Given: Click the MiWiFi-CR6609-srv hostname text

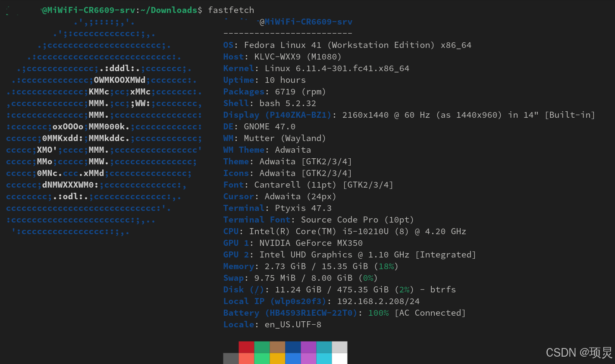Looking at the screenshot, I should 308,22.
